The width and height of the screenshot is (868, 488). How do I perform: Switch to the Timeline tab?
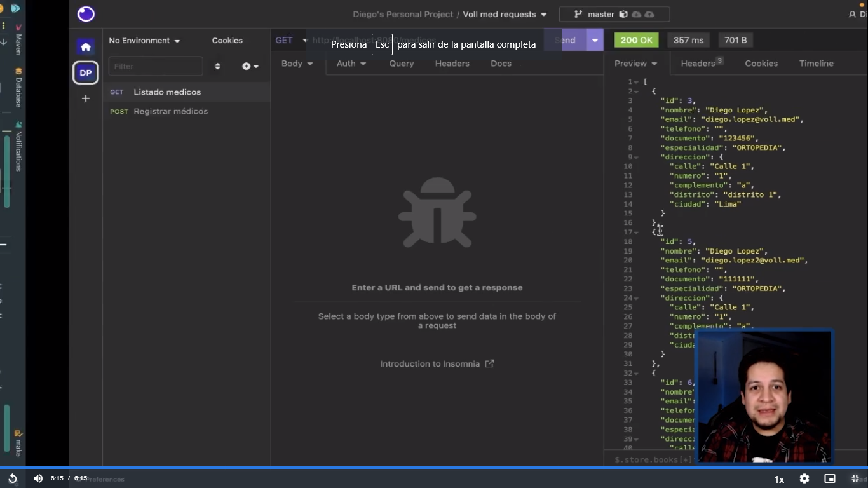(817, 64)
